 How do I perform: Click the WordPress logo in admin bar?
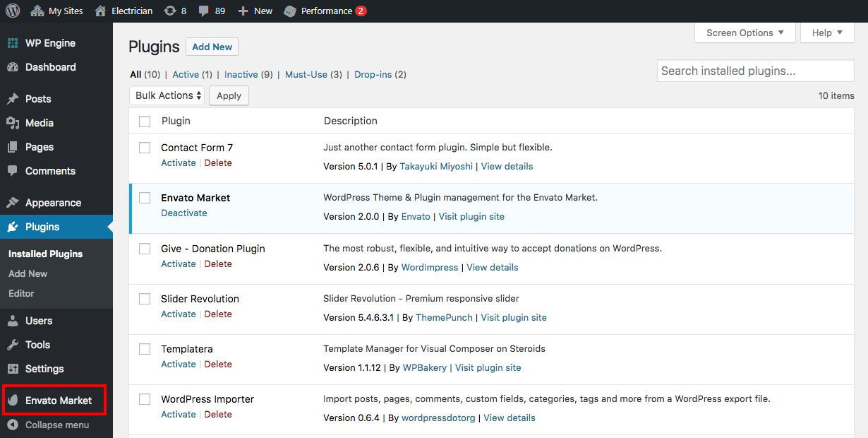point(13,11)
